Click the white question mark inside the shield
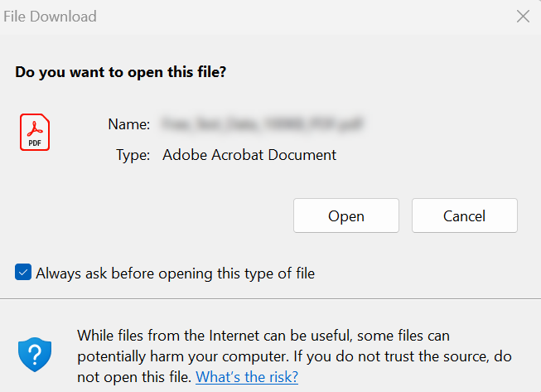 [35, 355]
